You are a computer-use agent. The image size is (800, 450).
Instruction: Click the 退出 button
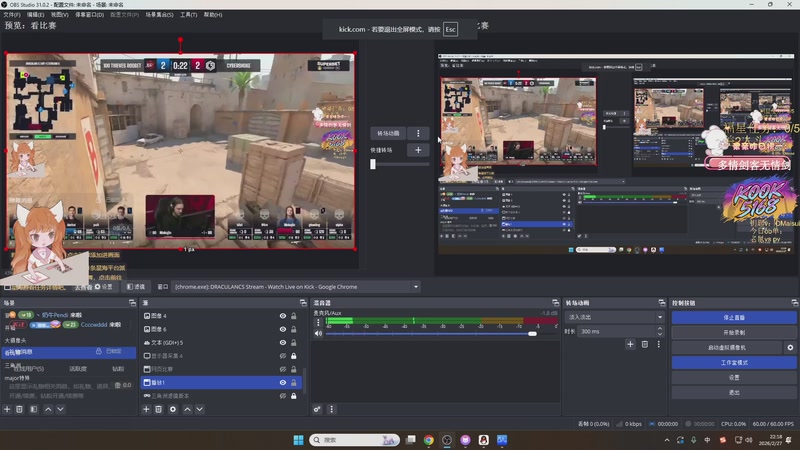[734, 392]
